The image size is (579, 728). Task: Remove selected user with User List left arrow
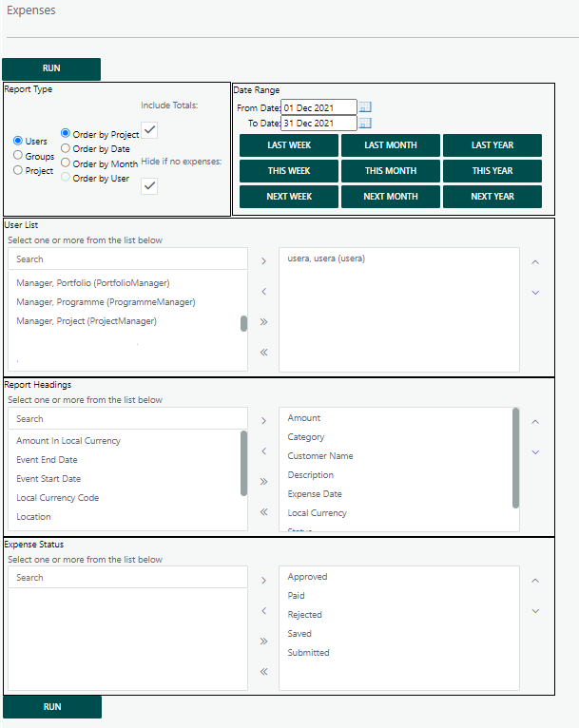[263, 292]
